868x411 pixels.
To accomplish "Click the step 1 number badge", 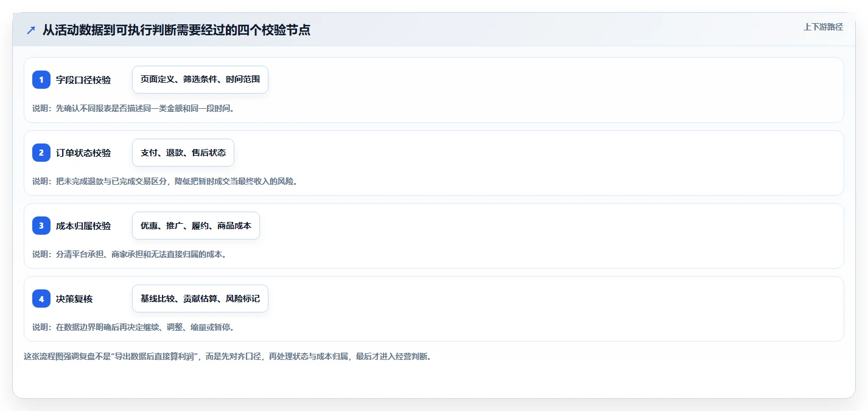I will pyautogui.click(x=41, y=80).
